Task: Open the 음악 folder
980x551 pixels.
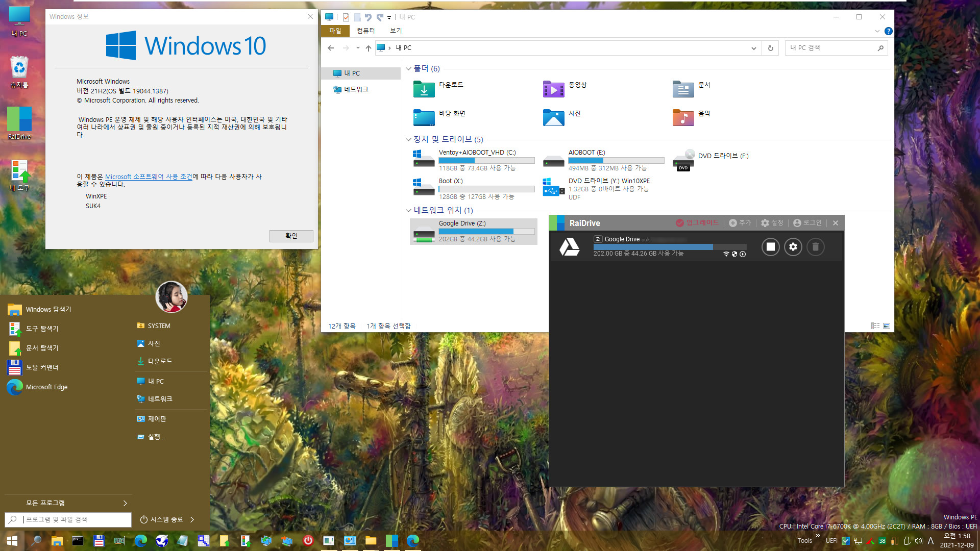Action: [x=692, y=117]
